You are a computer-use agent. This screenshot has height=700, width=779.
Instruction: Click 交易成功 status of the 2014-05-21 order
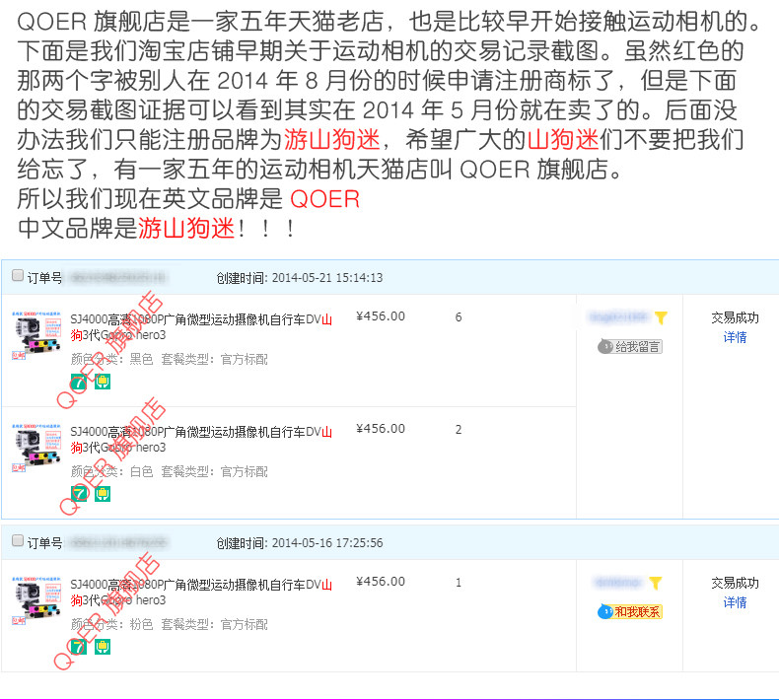click(x=735, y=317)
